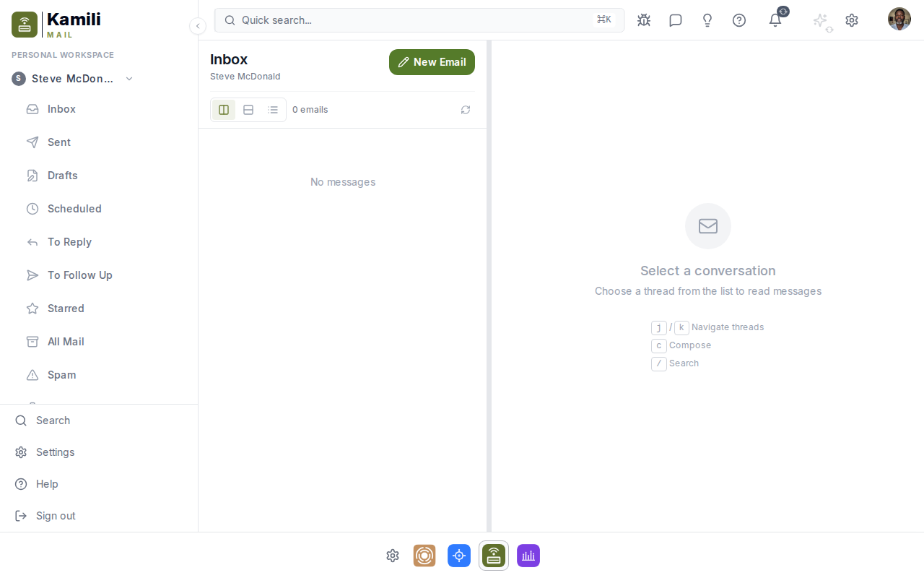
Task: Click the Starred star icon
Action: (32, 309)
